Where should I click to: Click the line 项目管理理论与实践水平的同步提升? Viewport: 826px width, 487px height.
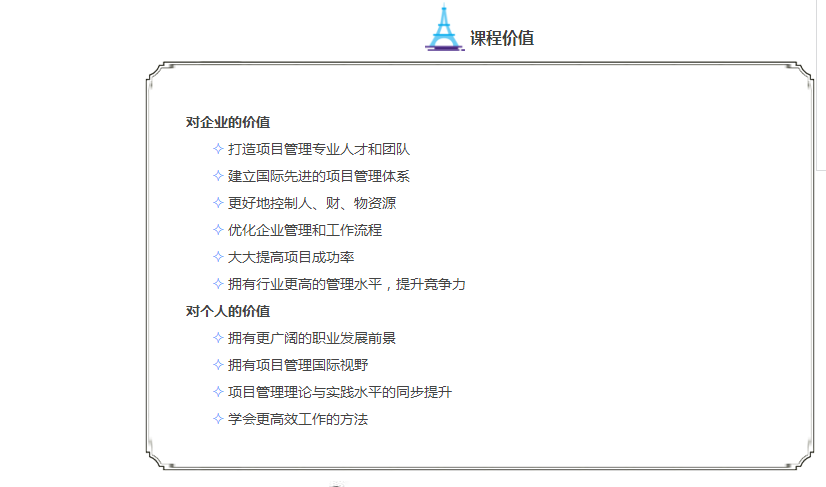coord(339,392)
